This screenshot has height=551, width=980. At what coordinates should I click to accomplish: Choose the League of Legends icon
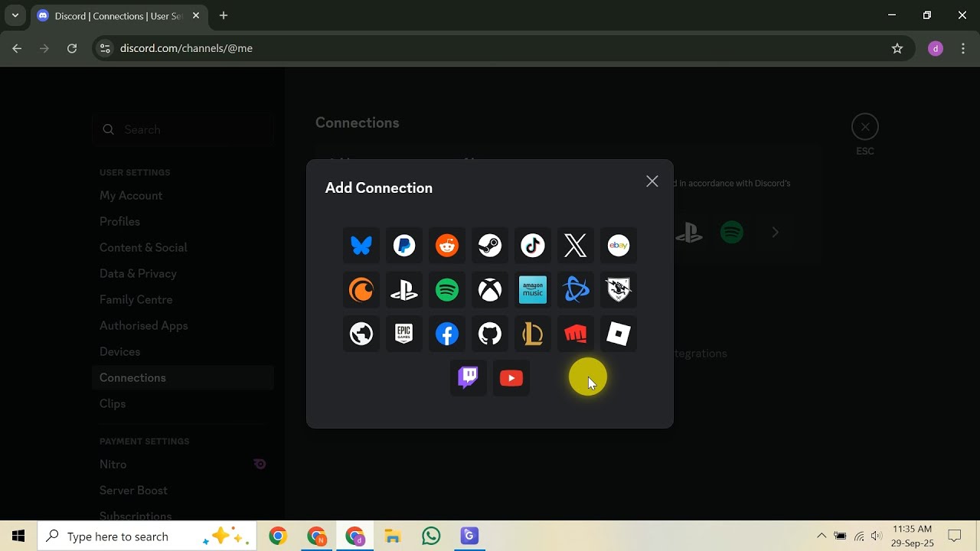pos(533,334)
